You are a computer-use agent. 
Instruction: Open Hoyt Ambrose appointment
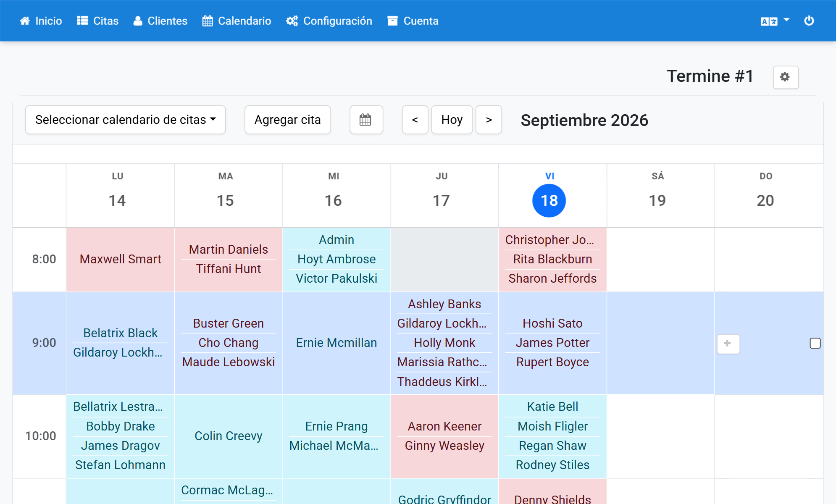[336, 259]
